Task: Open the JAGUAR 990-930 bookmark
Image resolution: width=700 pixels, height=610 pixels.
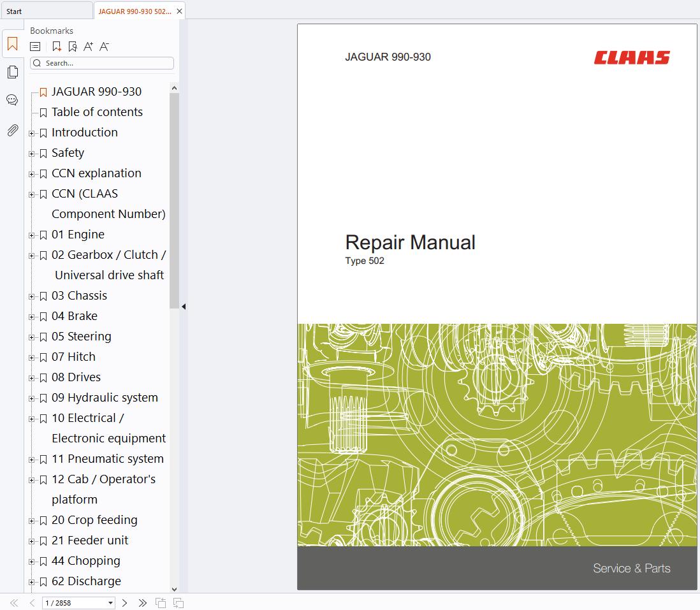Action: 96,92
